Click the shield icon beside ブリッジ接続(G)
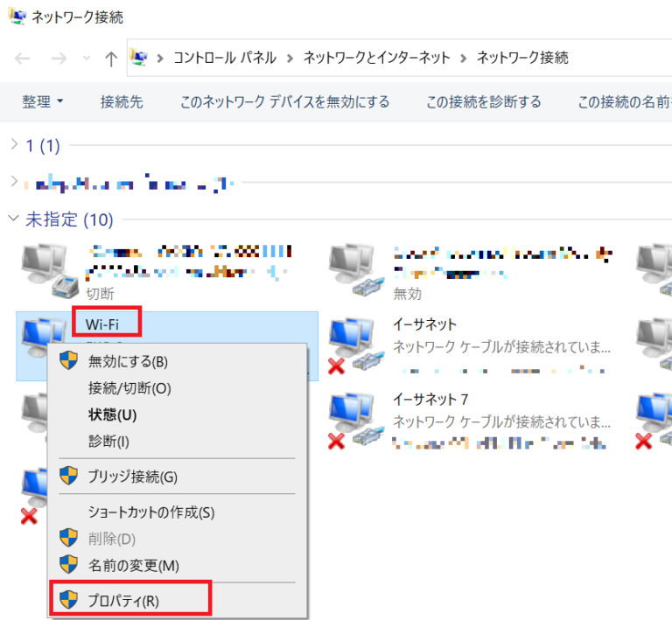672x620 pixels. point(68,476)
